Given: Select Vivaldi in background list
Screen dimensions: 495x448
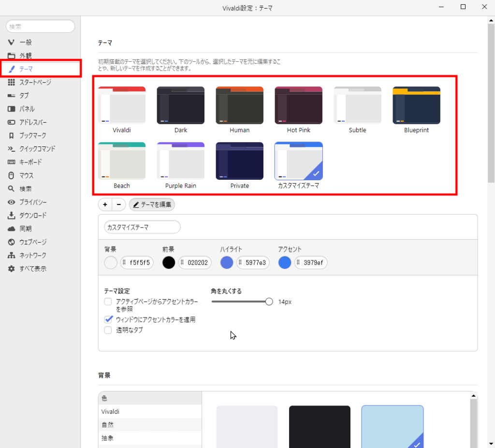Looking at the screenshot, I should (x=150, y=412).
